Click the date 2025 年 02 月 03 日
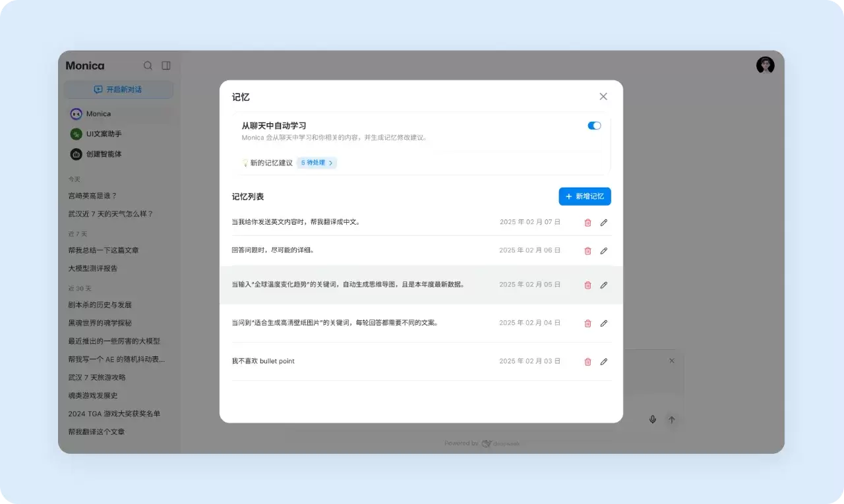The image size is (844, 504). (x=530, y=361)
